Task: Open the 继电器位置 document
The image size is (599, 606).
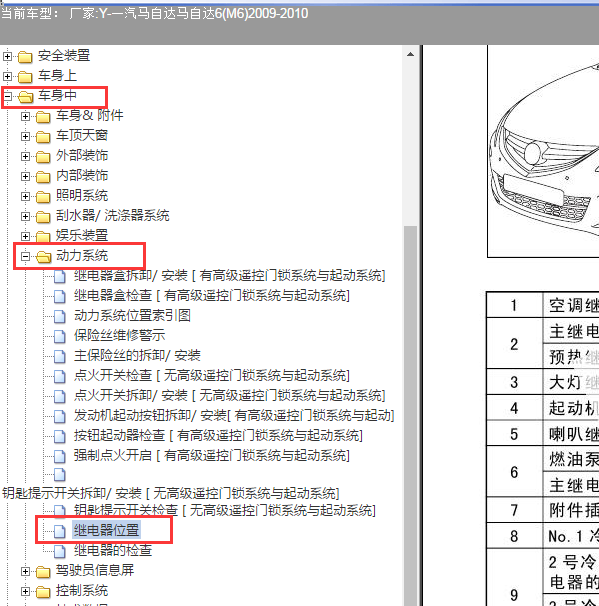Action: pos(106,530)
